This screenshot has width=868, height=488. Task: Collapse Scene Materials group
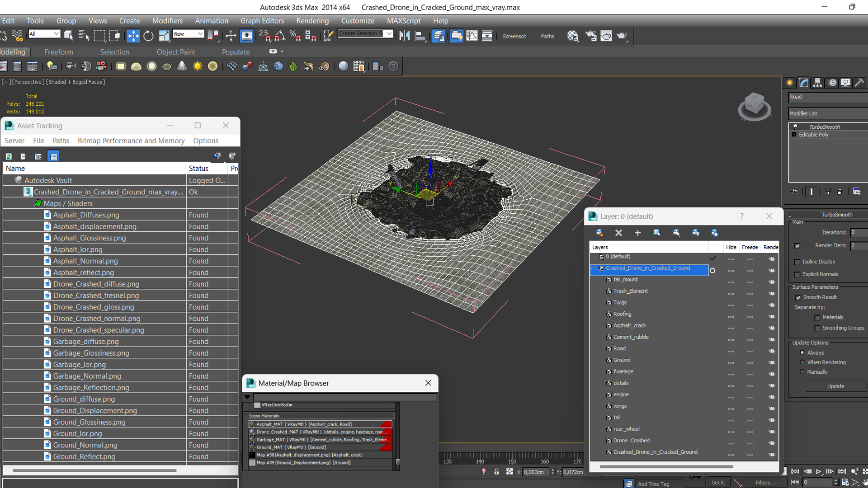click(246, 416)
